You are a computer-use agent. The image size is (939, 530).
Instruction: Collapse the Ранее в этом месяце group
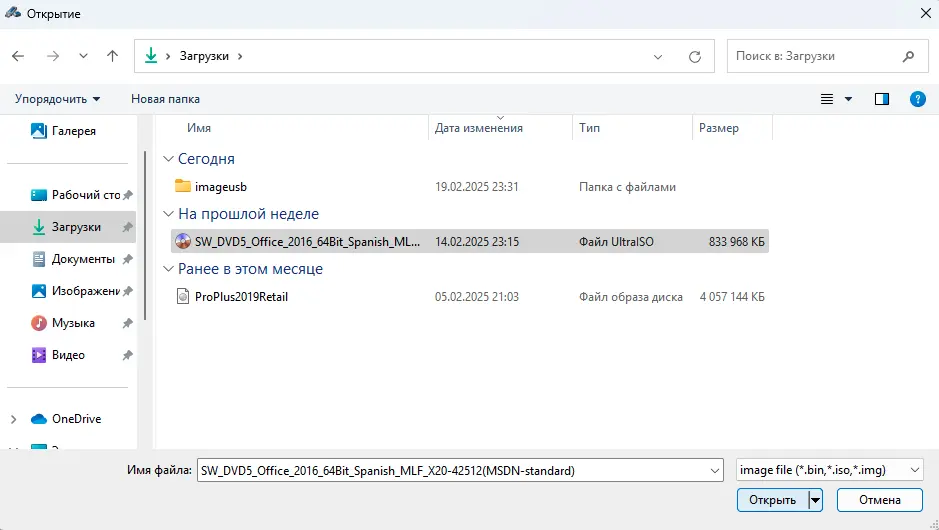click(x=168, y=269)
